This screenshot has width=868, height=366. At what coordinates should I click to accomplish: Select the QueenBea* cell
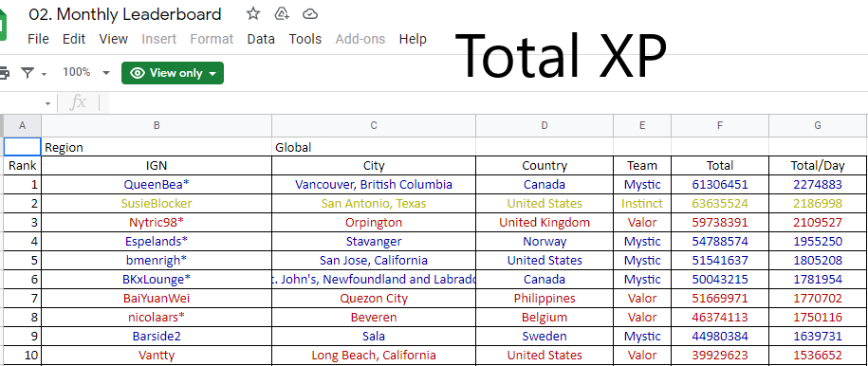[x=157, y=184]
